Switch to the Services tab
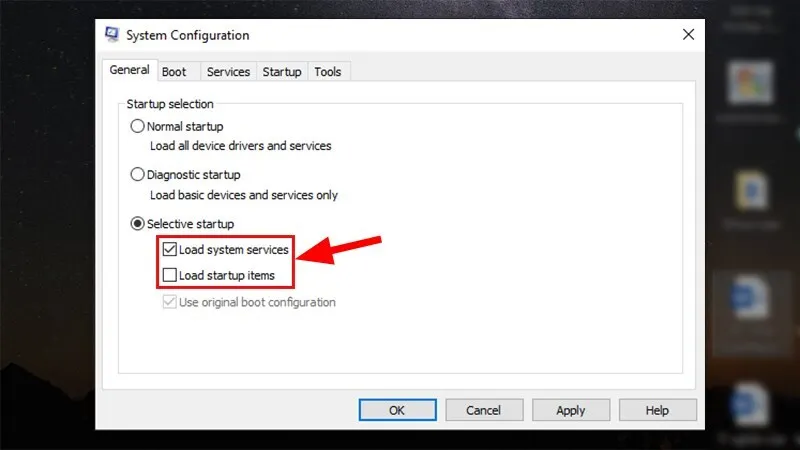800x450 pixels. (228, 72)
